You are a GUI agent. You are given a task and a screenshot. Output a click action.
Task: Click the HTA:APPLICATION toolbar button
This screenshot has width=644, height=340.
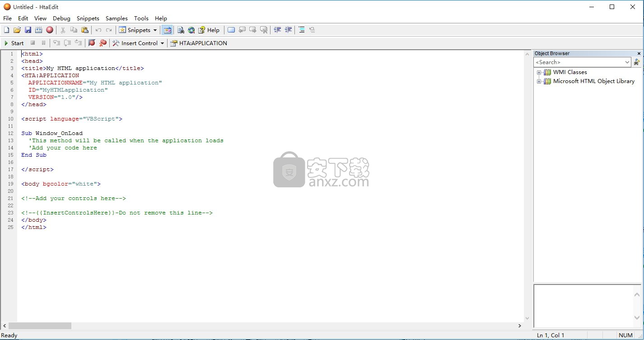(199, 43)
